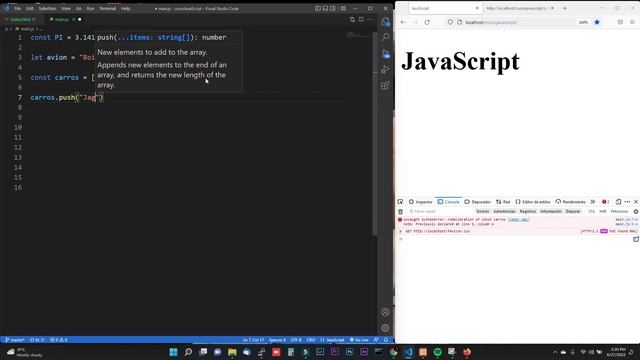Screen dimensions: 640x360
Task: Open a new Firefox tab with plus button
Action: click(x=565, y=8)
